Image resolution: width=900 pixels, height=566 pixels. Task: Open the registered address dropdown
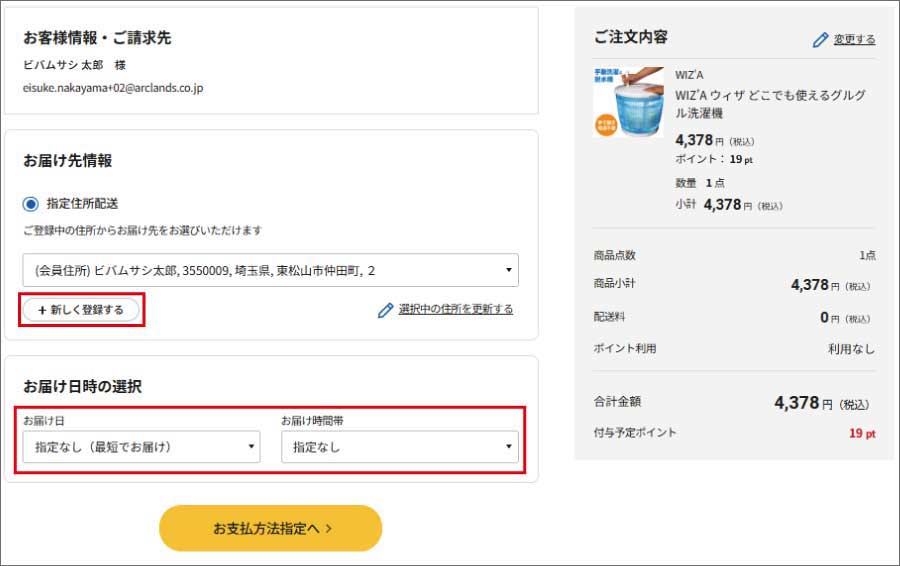(x=270, y=270)
